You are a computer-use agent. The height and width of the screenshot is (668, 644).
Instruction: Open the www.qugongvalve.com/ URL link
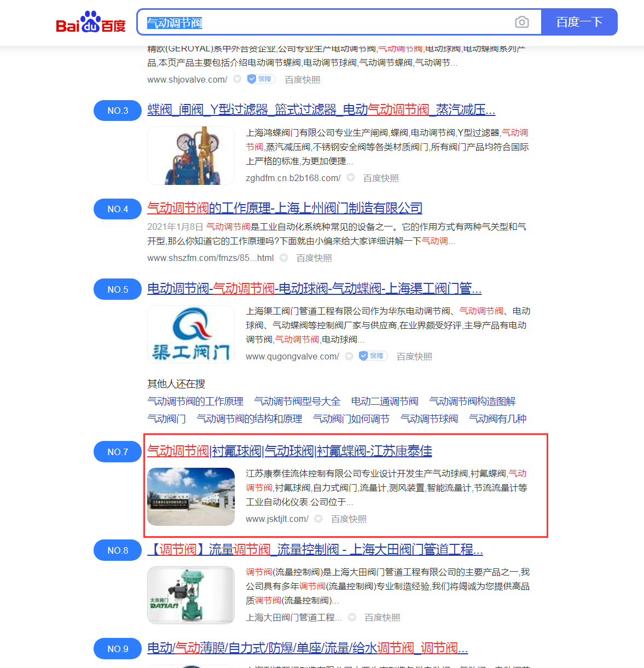[x=293, y=356]
